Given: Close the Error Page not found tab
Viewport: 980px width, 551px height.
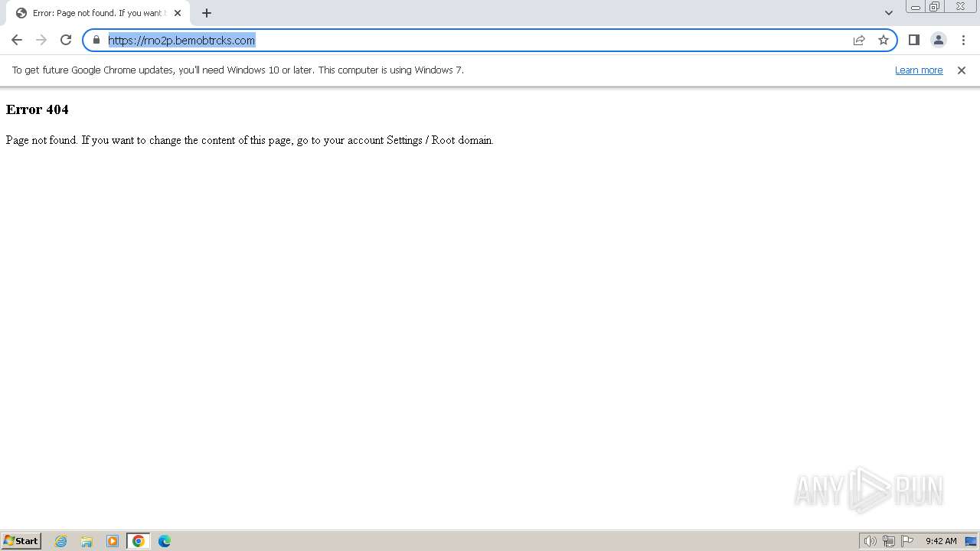Looking at the screenshot, I should point(178,13).
